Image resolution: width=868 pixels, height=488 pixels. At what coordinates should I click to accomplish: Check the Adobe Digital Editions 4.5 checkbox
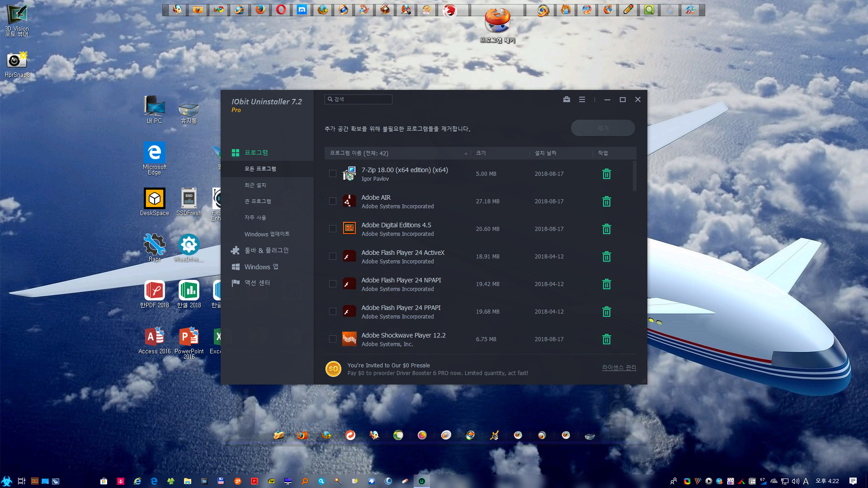tap(333, 229)
